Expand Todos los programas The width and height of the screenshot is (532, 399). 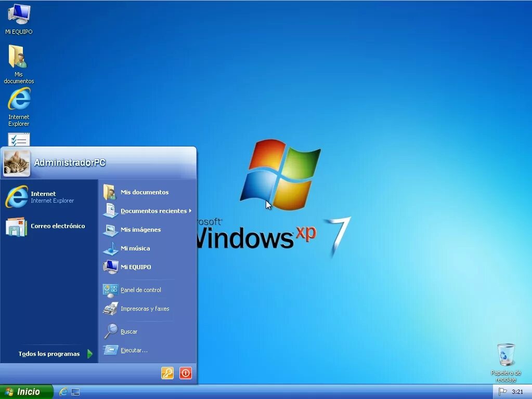(49, 354)
